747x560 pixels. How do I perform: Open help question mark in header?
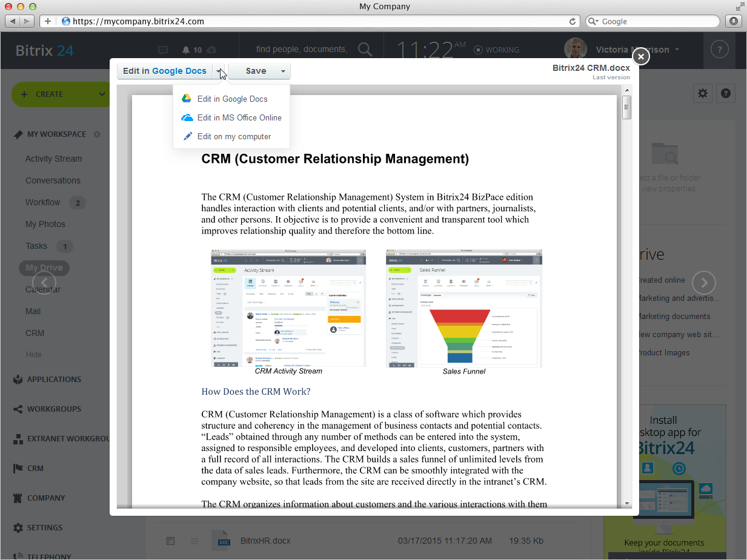pos(719,50)
